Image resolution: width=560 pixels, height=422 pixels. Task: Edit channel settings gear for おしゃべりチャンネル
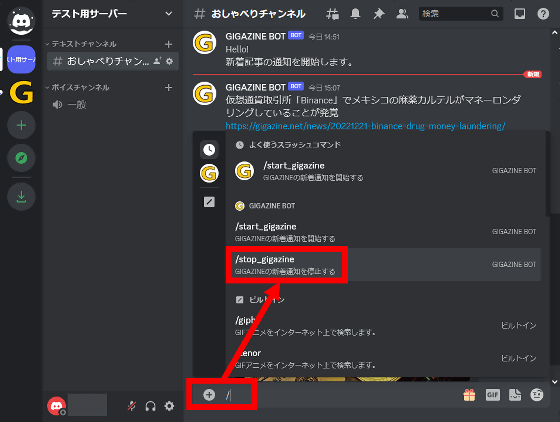click(x=170, y=61)
